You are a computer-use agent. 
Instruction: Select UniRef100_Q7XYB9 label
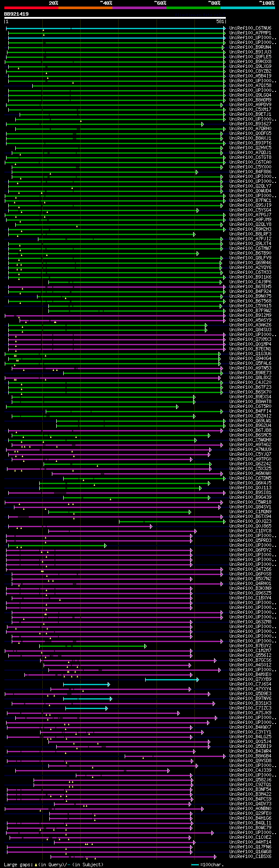pyautogui.click(x=250, y=680)
